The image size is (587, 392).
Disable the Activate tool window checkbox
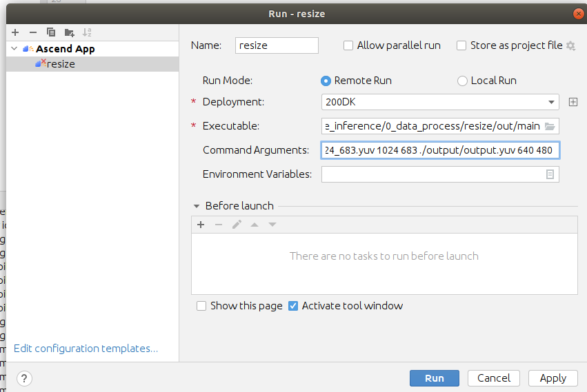(293, 306)
